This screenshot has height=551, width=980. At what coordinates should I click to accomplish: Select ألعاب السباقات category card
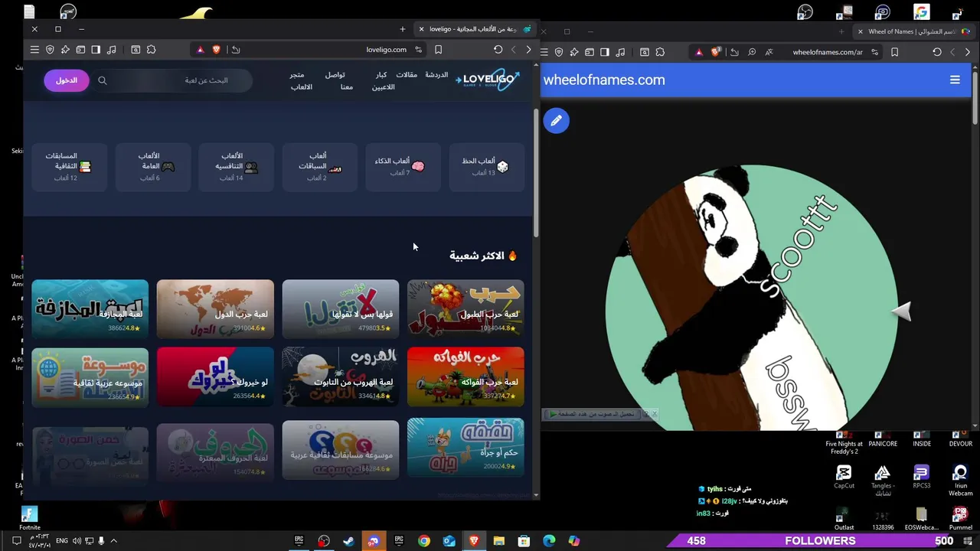319,167
